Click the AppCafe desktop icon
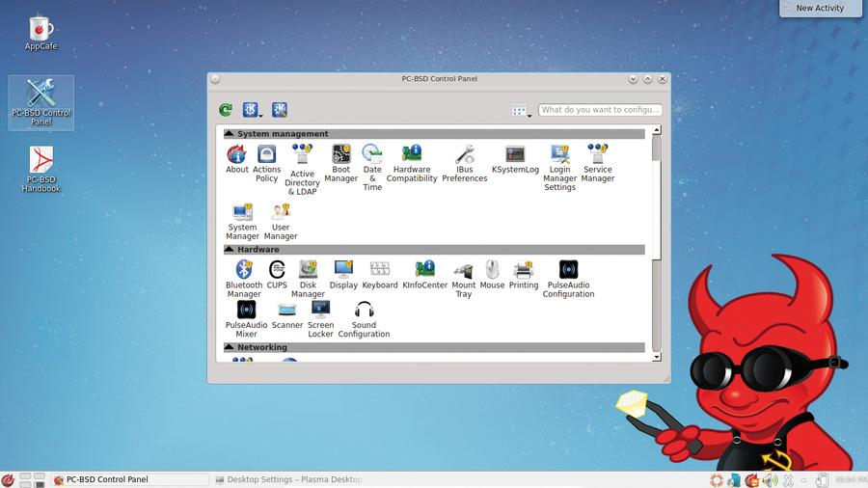Image resolution: width=868 pixels, height=488 pixels. pyautogui.click(x=41, y=33)
